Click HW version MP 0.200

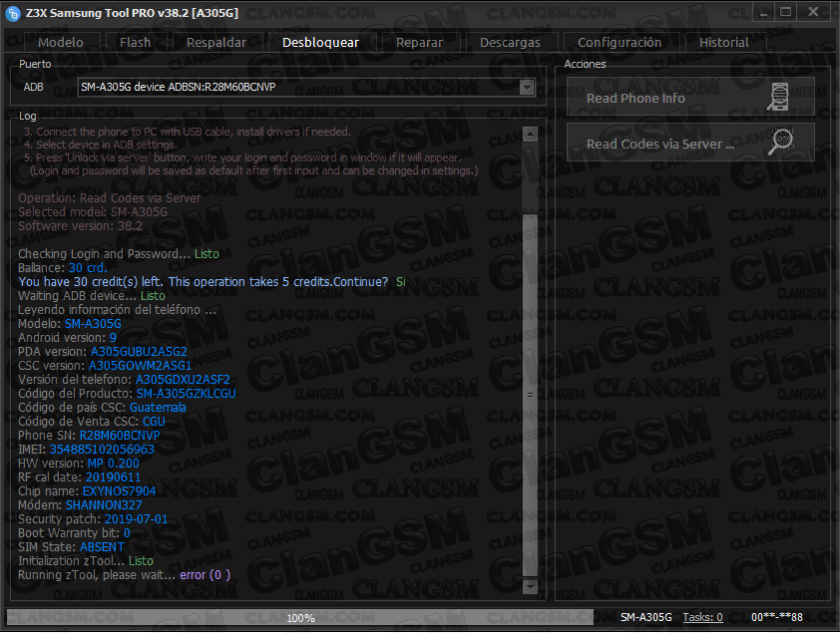pyautogui.click(x=113, y=463)
